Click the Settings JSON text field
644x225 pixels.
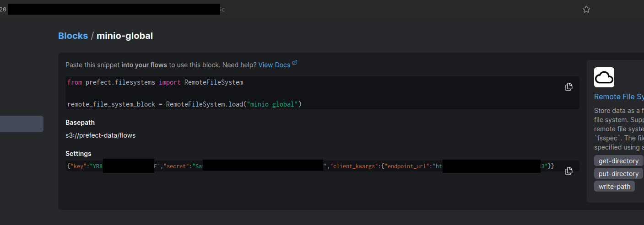click(322, 166)
